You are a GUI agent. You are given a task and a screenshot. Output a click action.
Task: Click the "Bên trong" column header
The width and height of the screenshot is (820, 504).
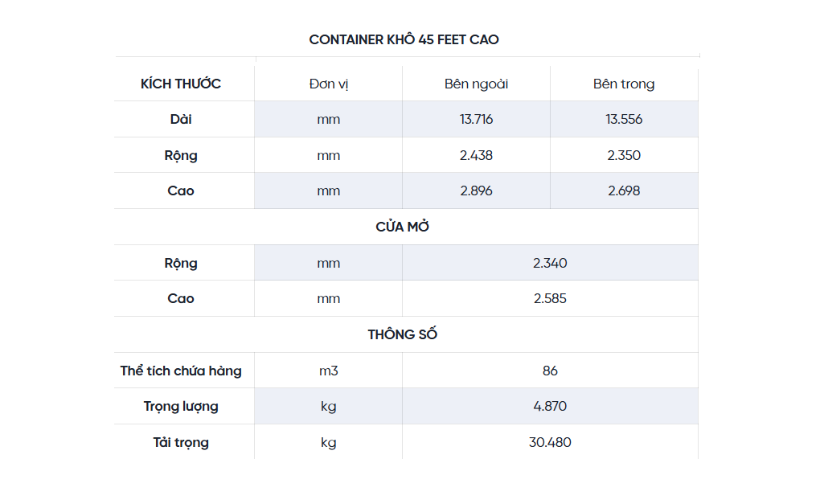[x=624, y=84]
